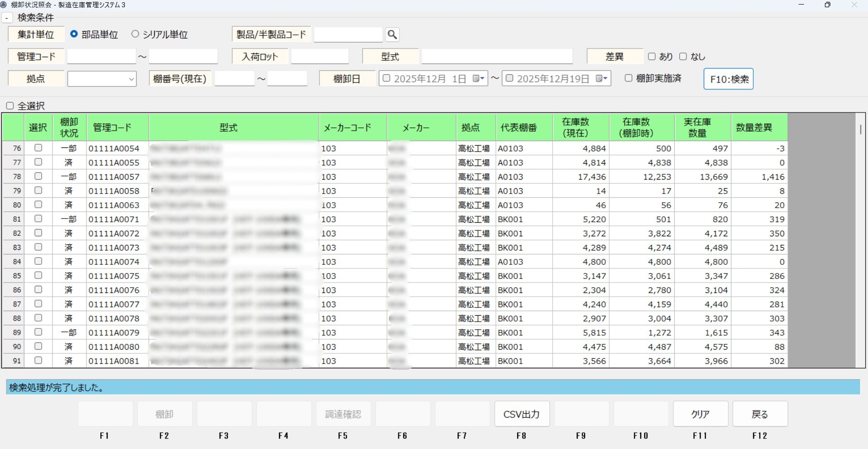This screenshot has height=449, width=868.
Task: Select row 78 checkbox for 01111A0057
Action: coord(38,176)
